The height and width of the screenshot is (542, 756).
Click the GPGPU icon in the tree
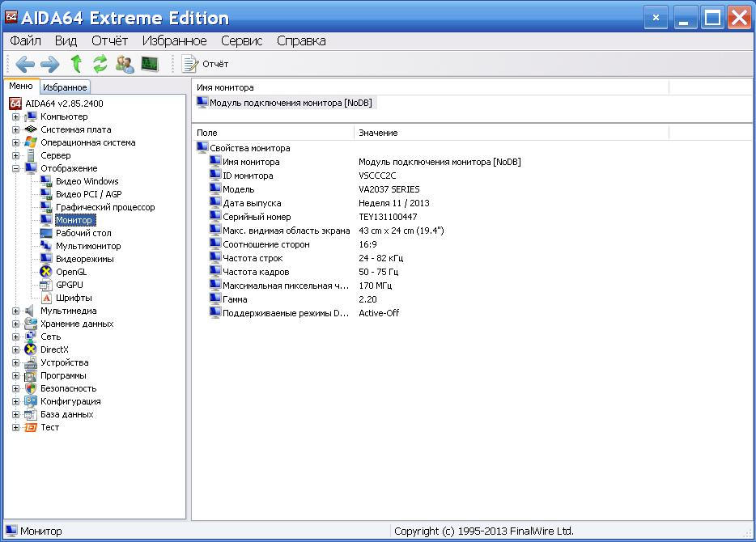(x=46, y=285)
